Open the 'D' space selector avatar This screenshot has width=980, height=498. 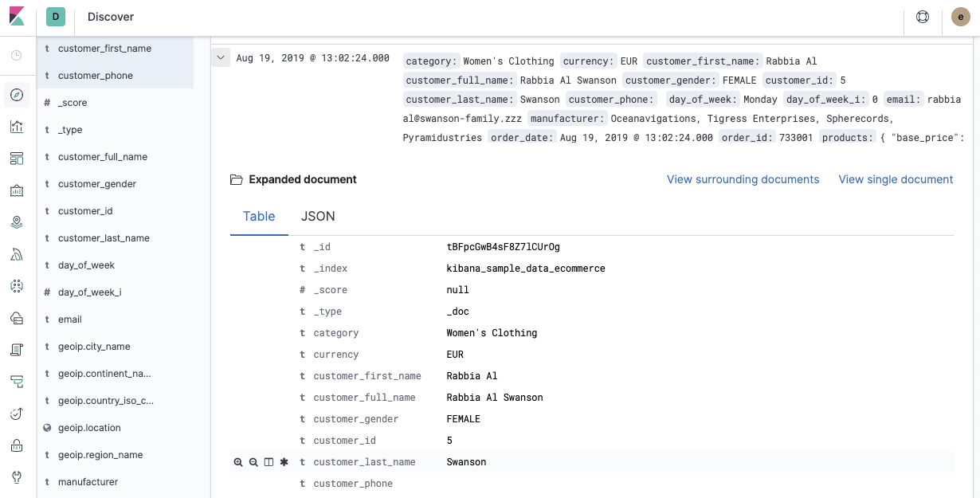click(56, 17)
